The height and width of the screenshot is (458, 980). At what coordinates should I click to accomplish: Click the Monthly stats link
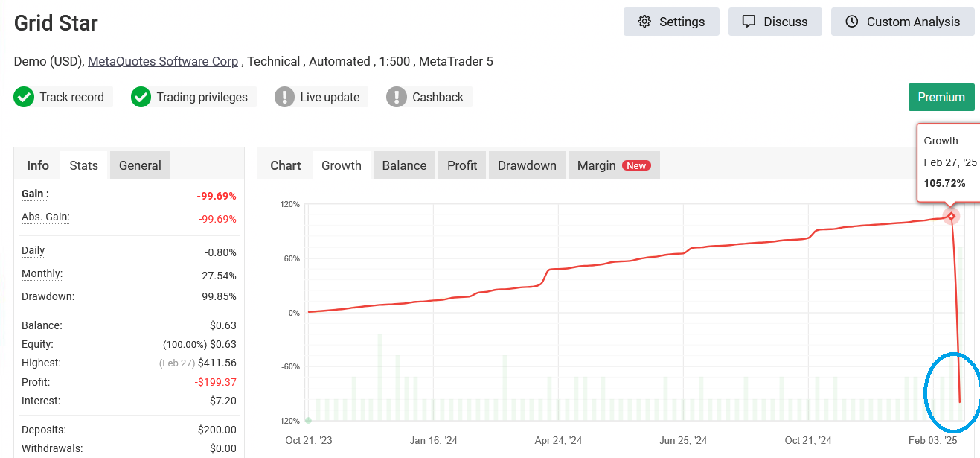[x=41, y=273]
